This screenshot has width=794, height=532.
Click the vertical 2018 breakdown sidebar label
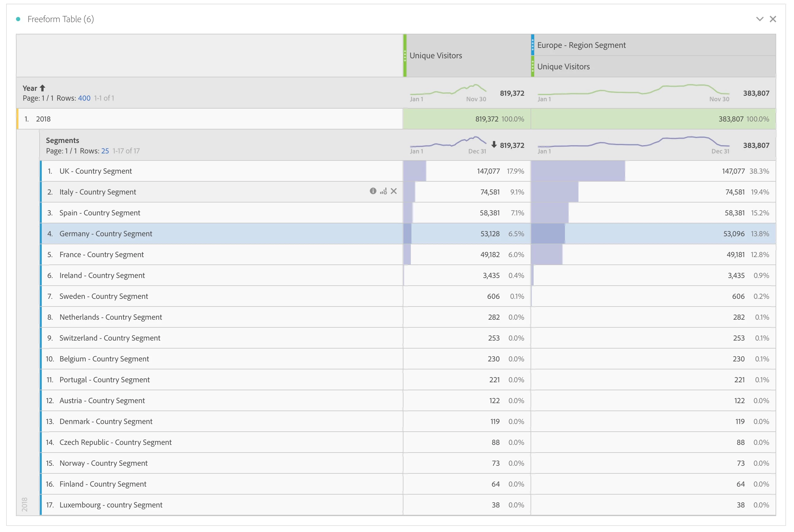tap(25, 504)
